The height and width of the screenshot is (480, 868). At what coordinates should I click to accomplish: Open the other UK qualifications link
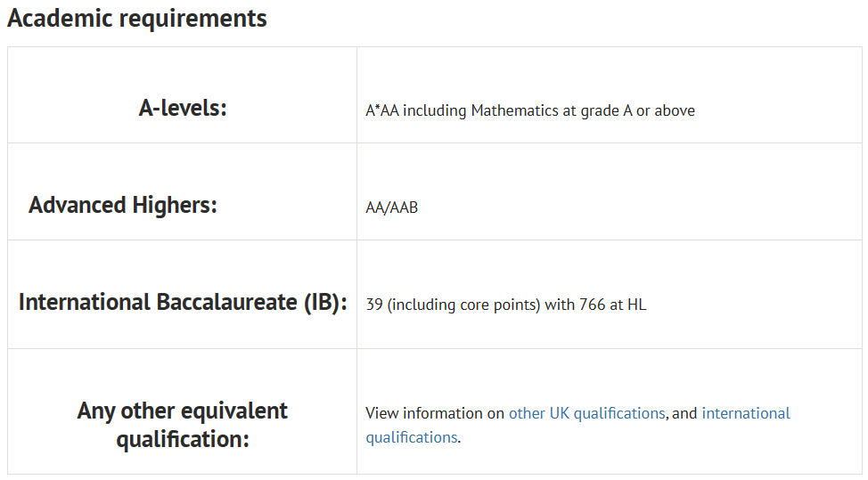(586, 413)
